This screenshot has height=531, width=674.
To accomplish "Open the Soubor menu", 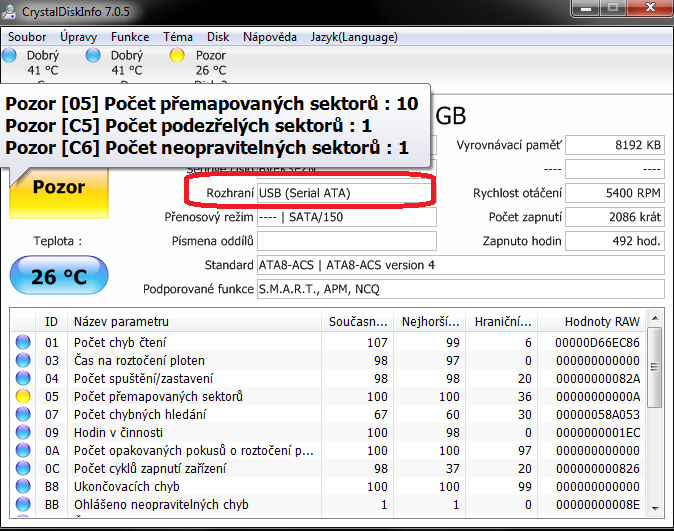I will (27, 37).
